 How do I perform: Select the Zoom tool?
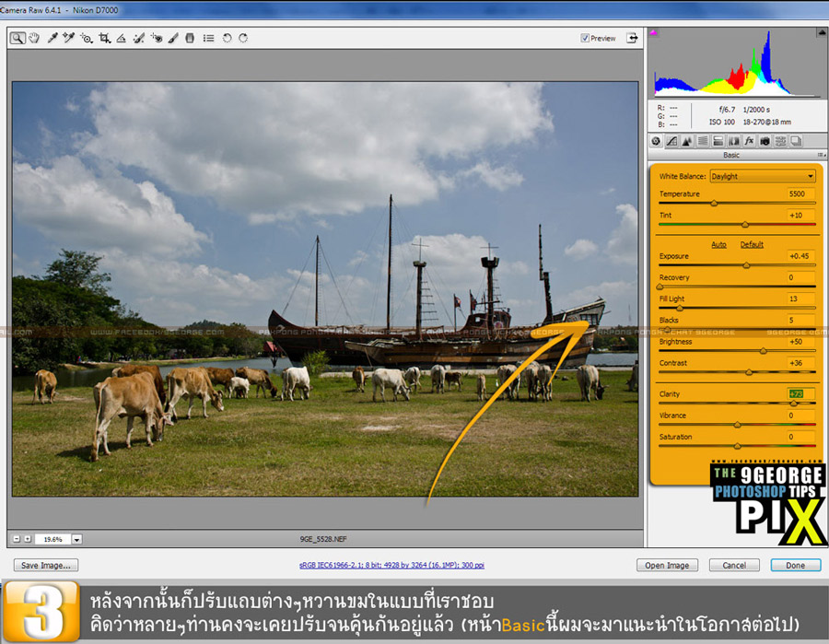(x=18, y=38)
